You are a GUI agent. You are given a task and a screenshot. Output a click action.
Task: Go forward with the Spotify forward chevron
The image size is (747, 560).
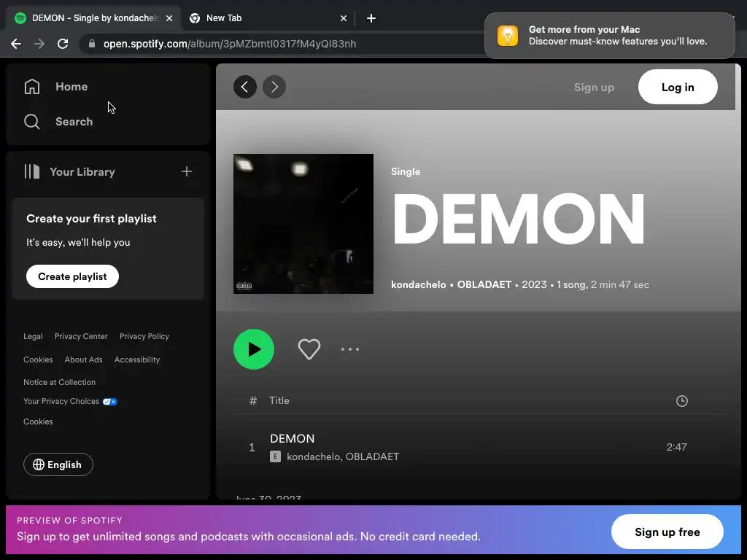[x=274, y=87]
